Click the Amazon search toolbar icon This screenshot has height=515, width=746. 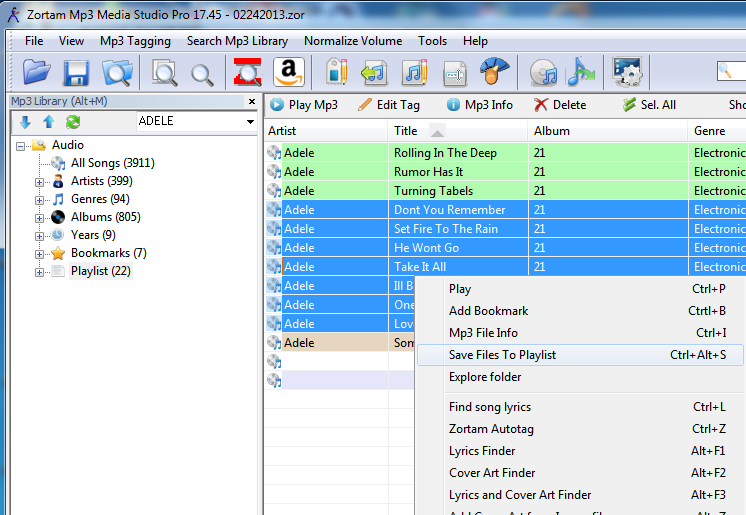click(288, 72)
